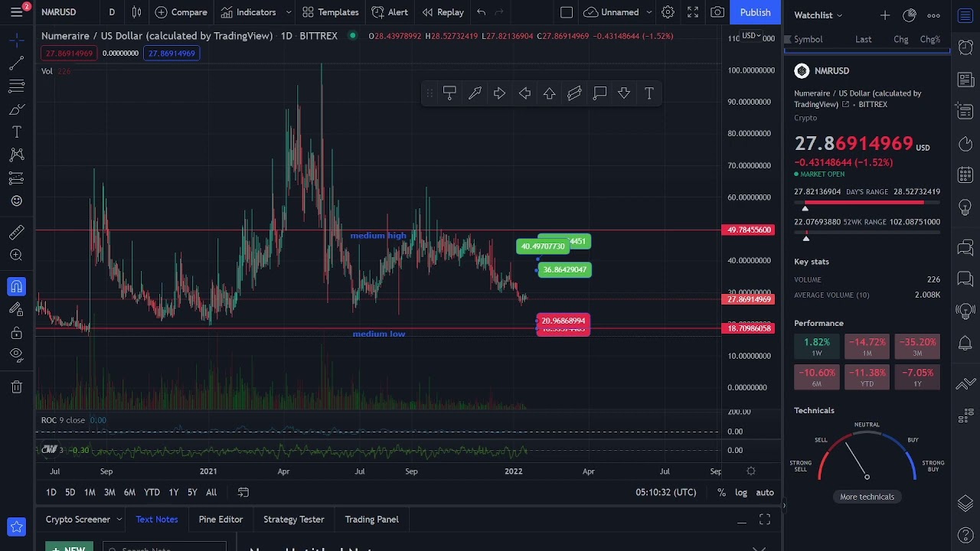Select the trend line drawing tool
Screen dimensions: 980x551
click(16, 63)
